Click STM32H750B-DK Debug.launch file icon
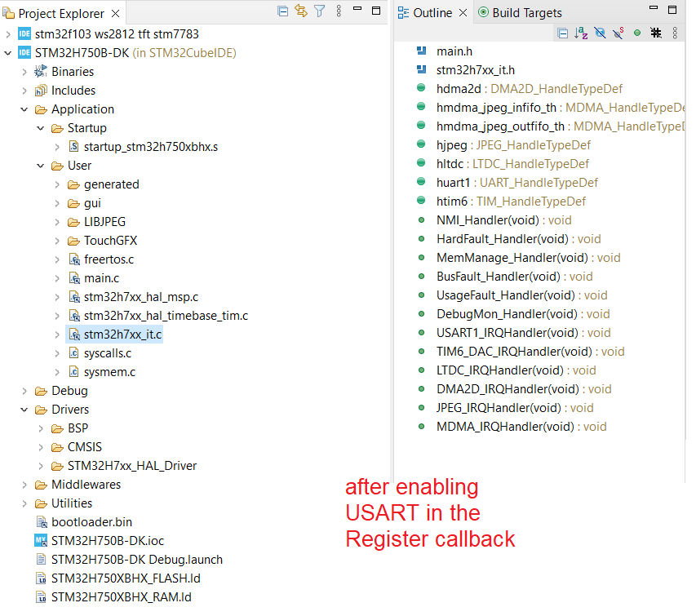This screenshot has width=696, height=616. pyautogui.click(x=41, y=559)
